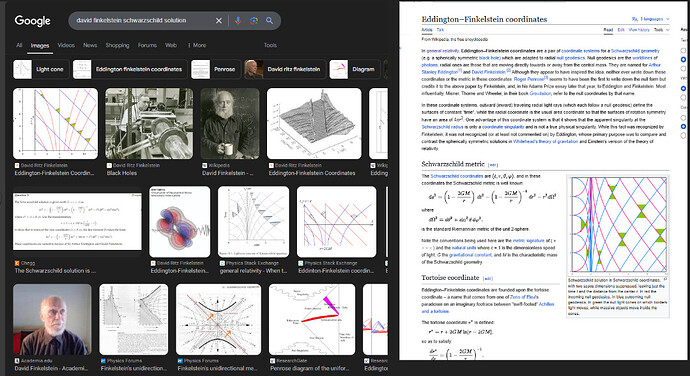Screen dimensions: 690x376
Task: Open the gray 3D surface plot thumbnail
Action: click(314, 123)
